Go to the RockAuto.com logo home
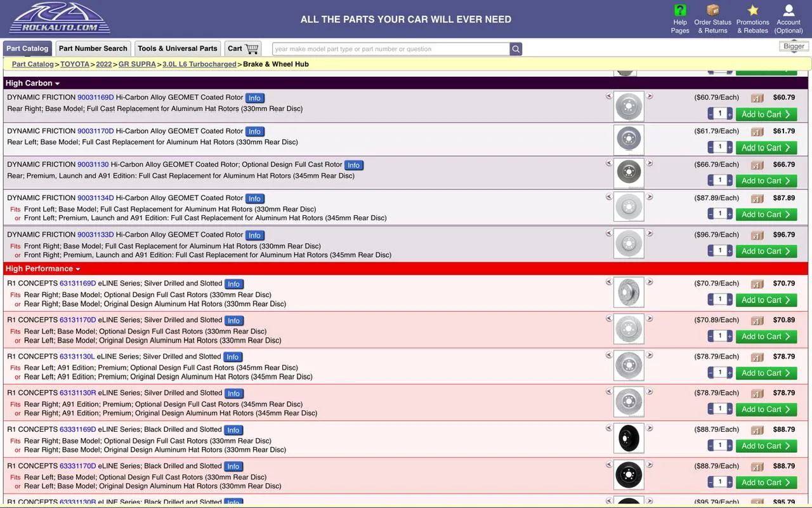 60,18
